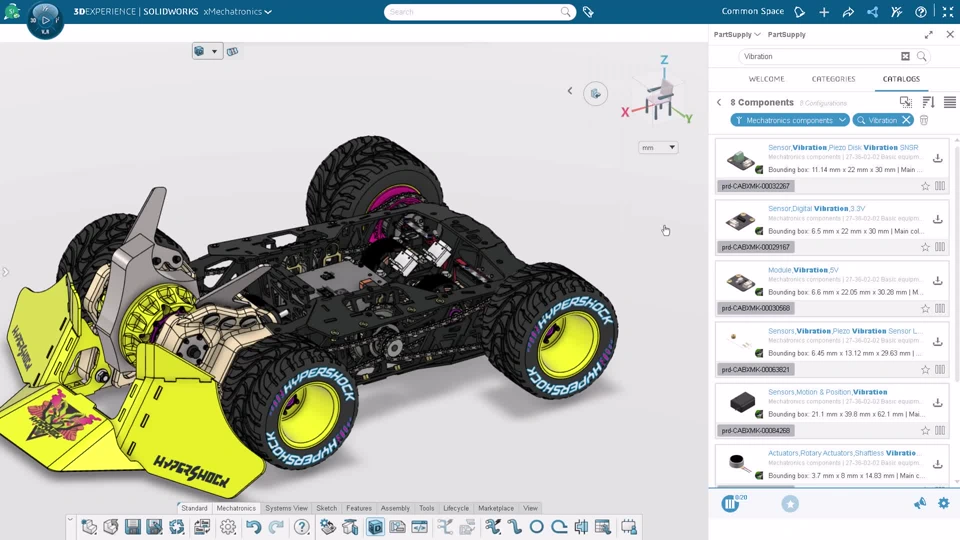Click the announcements megaphone icon in PartSupply

(x=920, y=503)
